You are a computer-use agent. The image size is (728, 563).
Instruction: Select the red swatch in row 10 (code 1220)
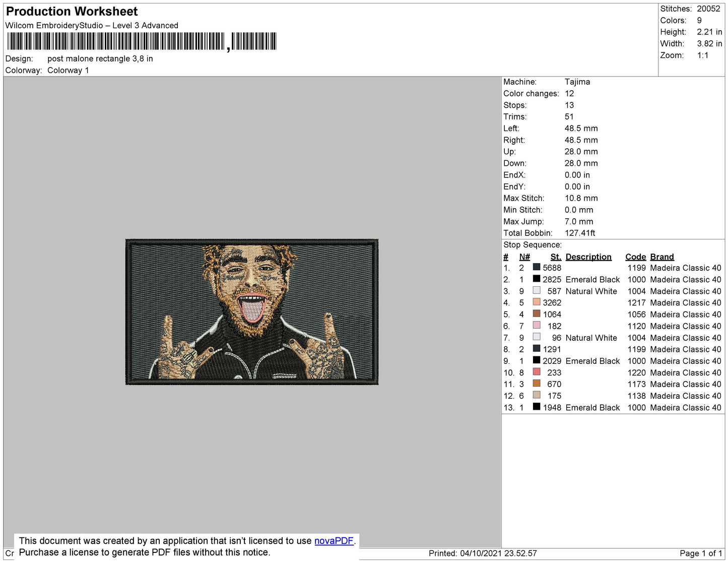click(537, 371)
